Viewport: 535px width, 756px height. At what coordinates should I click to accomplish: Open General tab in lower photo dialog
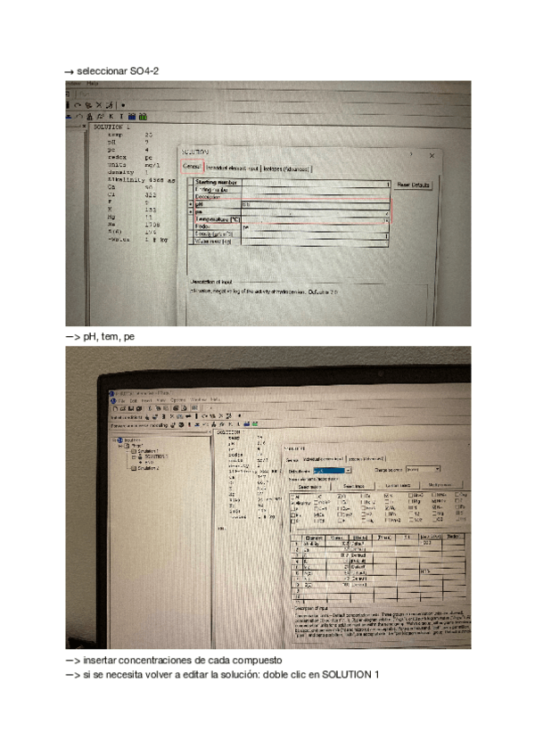(x=292, y=459)
